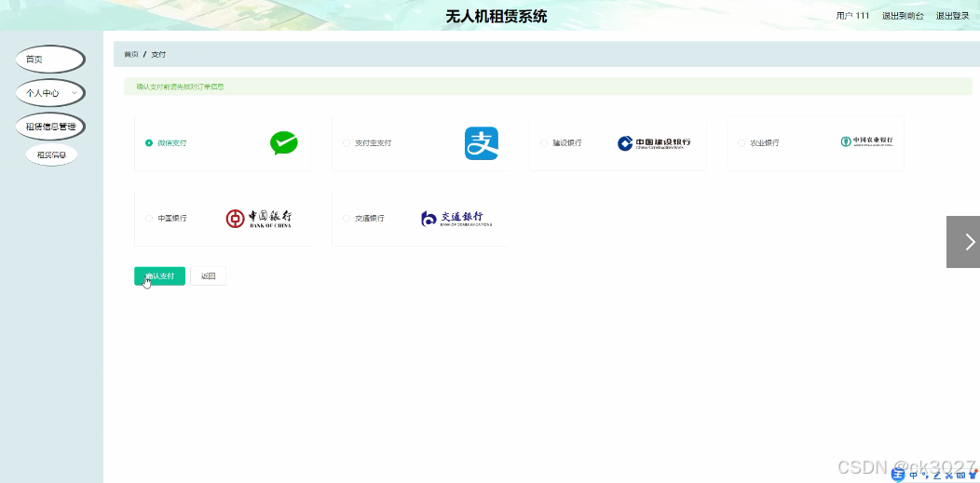Click the 首页 breadcrumb link
Screen dimensions: 980x483
point(131,54)
